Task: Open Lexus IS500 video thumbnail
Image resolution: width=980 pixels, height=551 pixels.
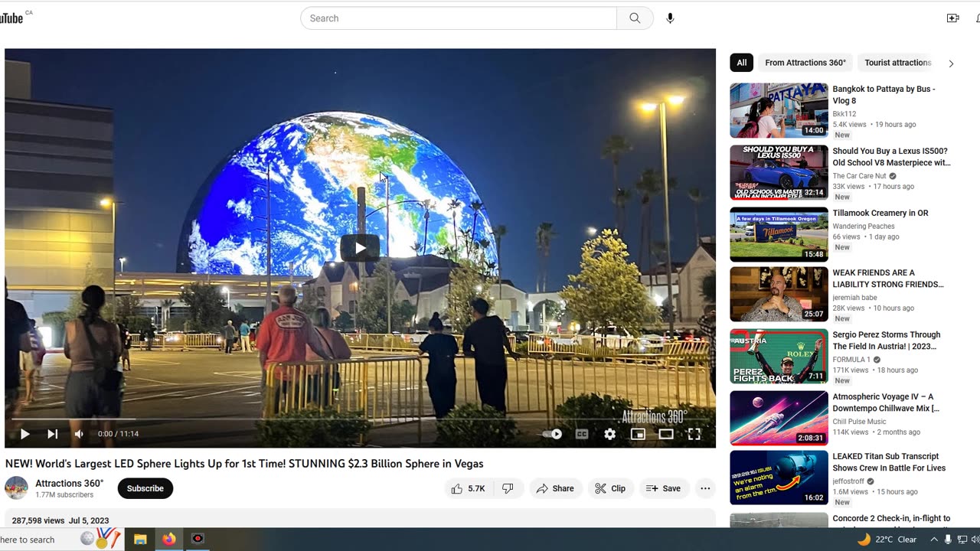Action: [x=779, y=172]
